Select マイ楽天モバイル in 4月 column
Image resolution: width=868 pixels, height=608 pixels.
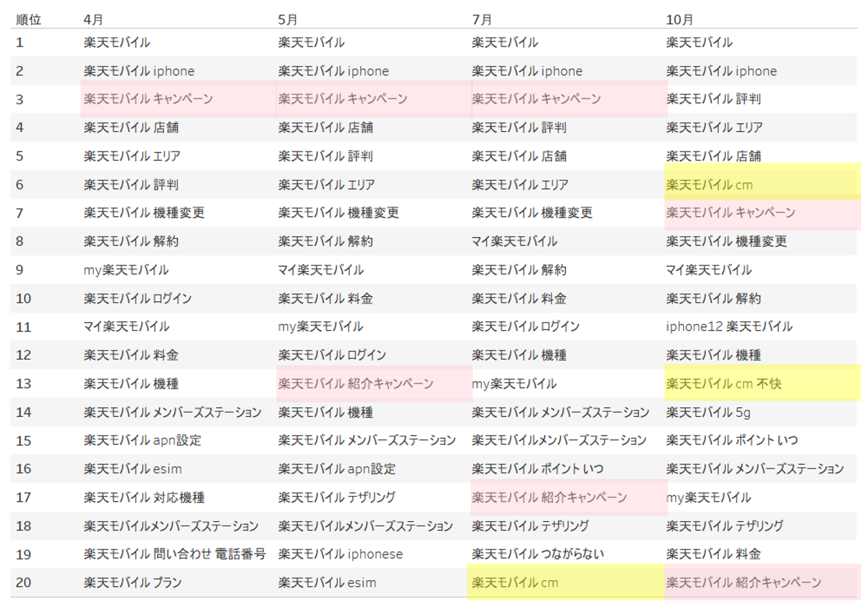coord(126,327)
